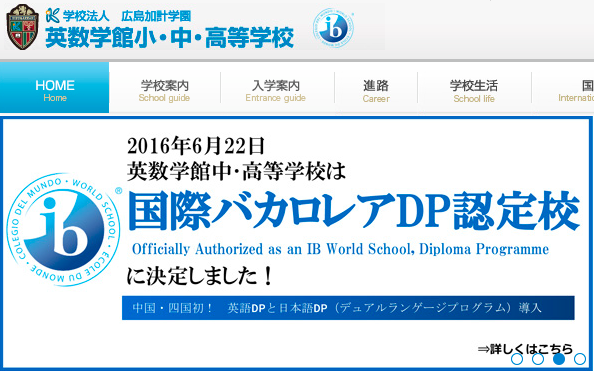The width and height of the screenshot is (594, 371).
Task: Click the Kake Gakuen butterfly logo
Action: [53, 16]
